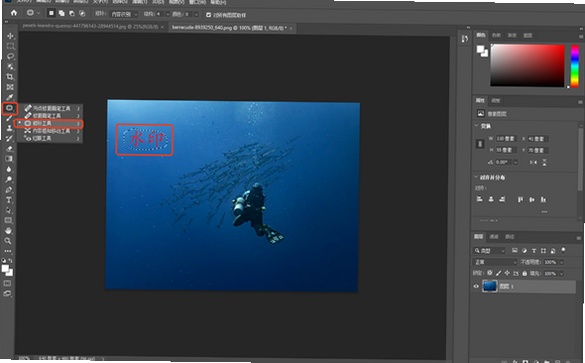Choose New Selection mode in options bar
Viewport: 585px width, 363px height.
point(51,13)
